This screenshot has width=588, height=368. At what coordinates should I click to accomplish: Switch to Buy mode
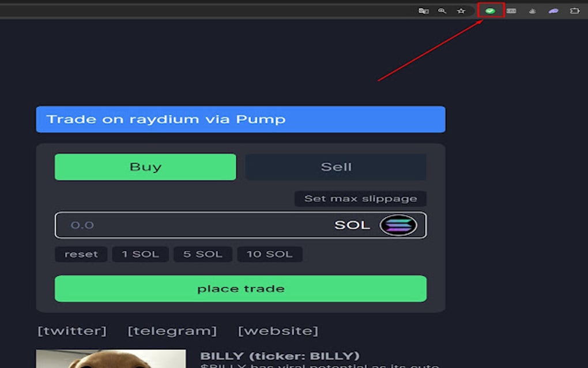tap(145, 167)
